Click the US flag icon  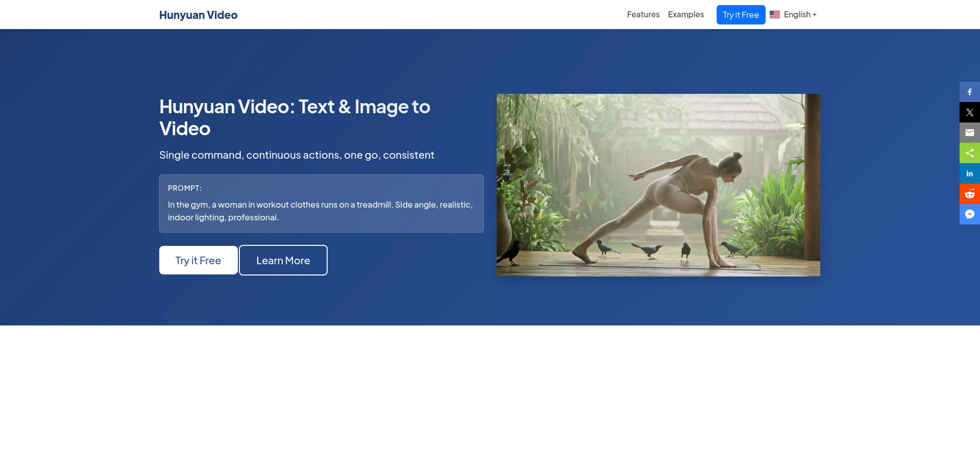[x=775, y=15]
